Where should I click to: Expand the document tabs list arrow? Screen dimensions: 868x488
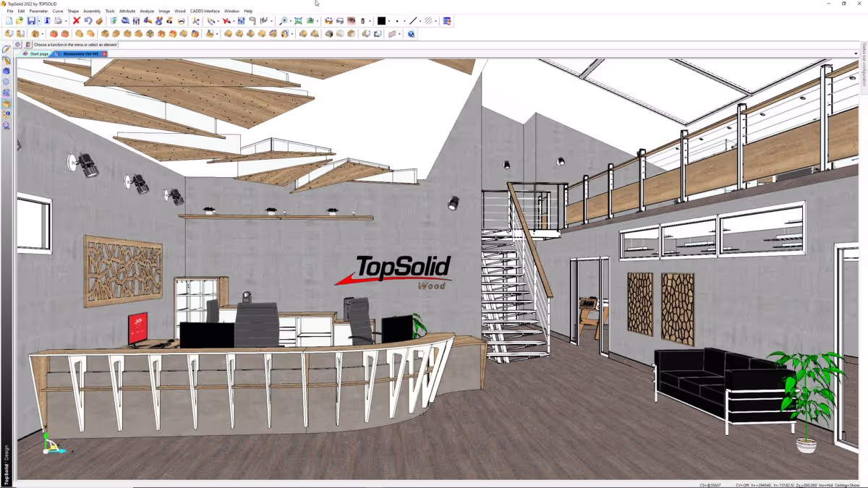click(x=856, y=53)
